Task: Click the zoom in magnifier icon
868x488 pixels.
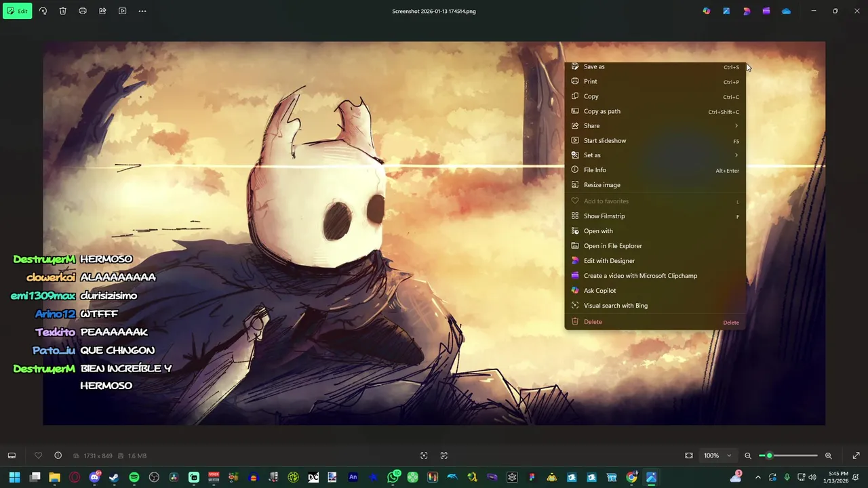Action: 829,455
